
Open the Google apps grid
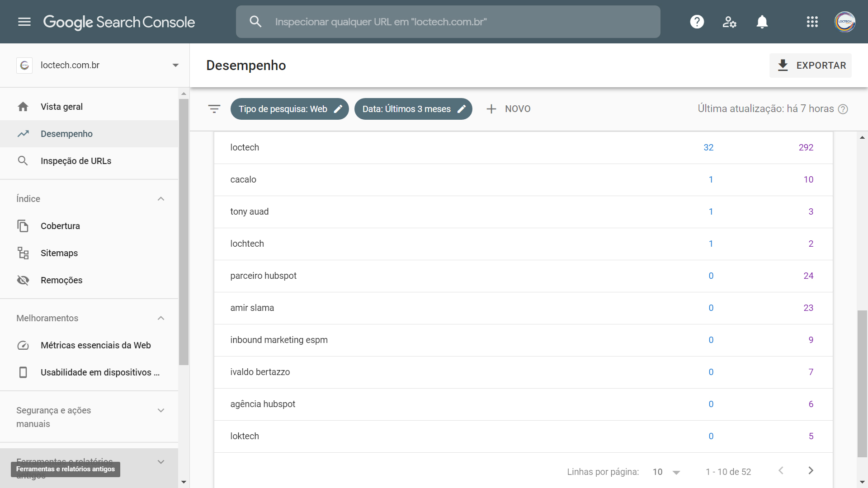pos(812,22)
